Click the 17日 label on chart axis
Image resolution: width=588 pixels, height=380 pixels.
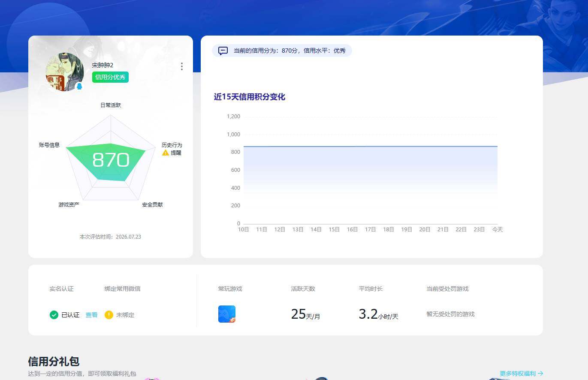(x=371, y=230)
